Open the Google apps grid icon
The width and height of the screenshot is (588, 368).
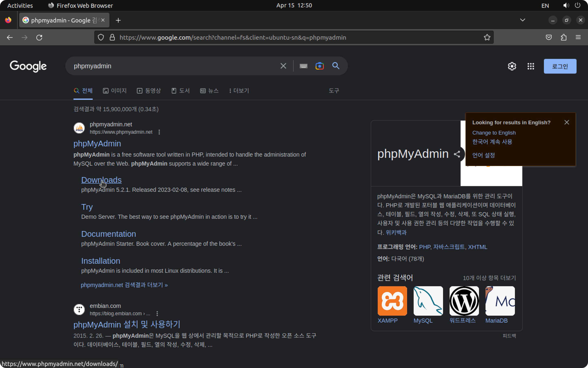(531, 66)
